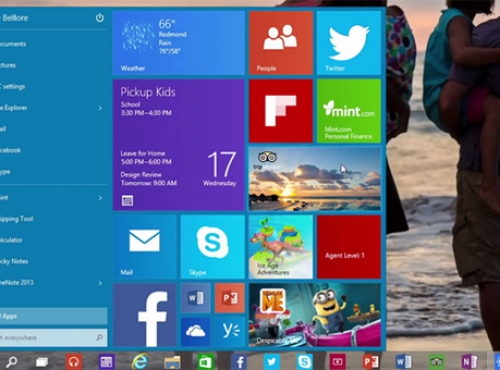Expand the OneNote 2013 jump list arrow
Image resolution: width=500 pixels, height=370 pixels.
(x=100, y=283)
